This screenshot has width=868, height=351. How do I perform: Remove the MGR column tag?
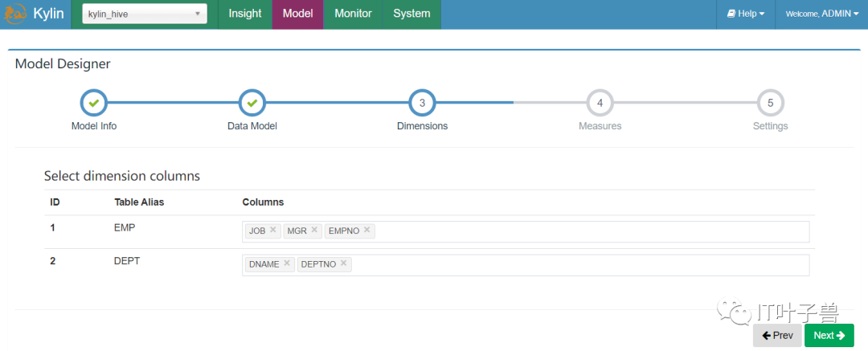pyautogui.click(x=314, y=230)
